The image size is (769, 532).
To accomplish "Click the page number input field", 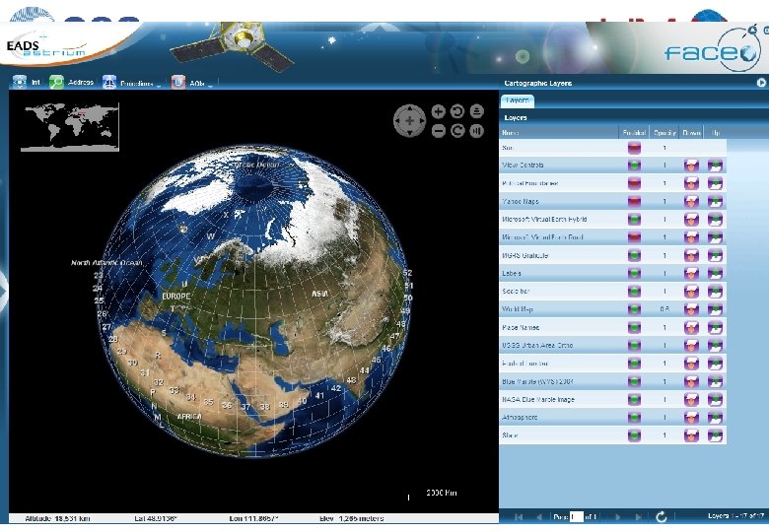I will 577,516.
